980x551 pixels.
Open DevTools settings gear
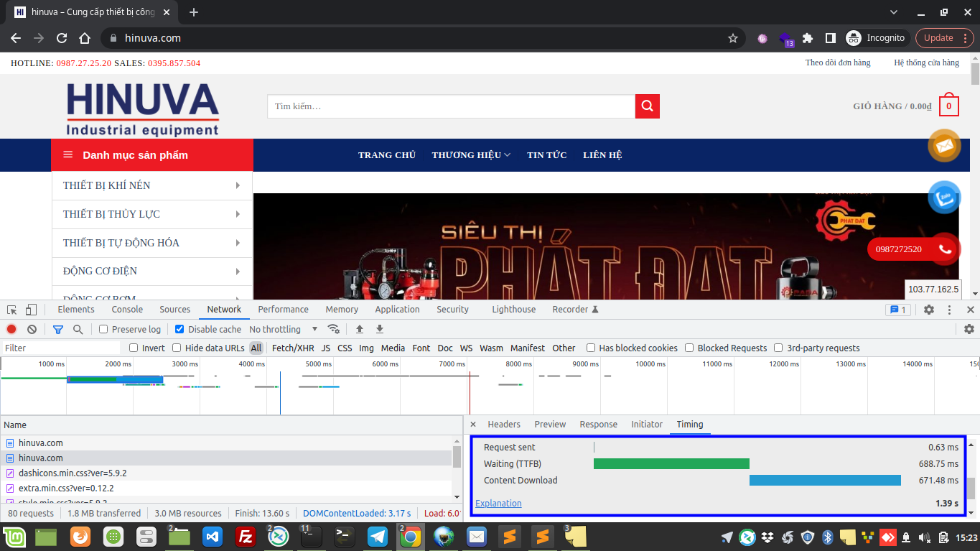(929, 310)
